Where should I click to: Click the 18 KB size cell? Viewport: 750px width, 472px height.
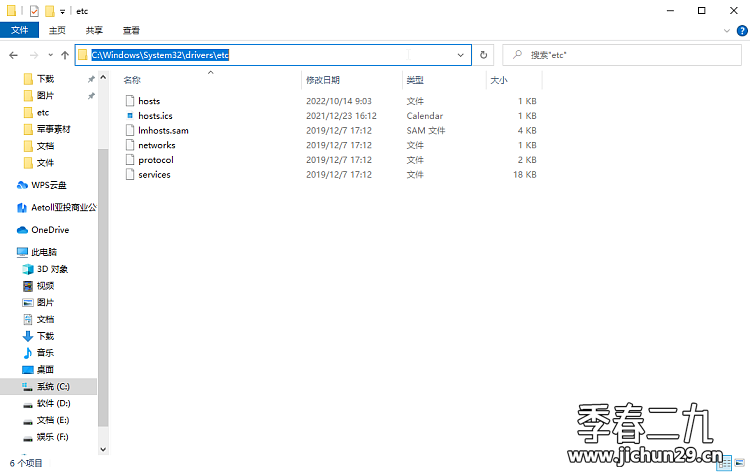(x=525, y=175)
